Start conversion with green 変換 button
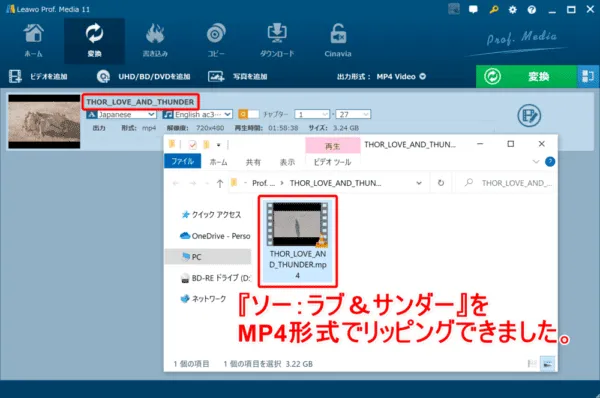600x398 pixels. (526, 77)
